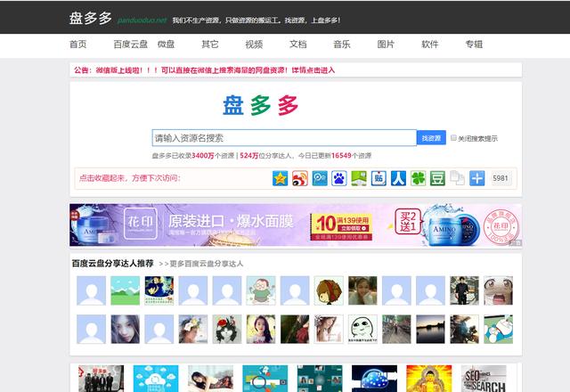Click the colorful 盘多多 center logo
The image size is (570, 392).
[260, 105]
